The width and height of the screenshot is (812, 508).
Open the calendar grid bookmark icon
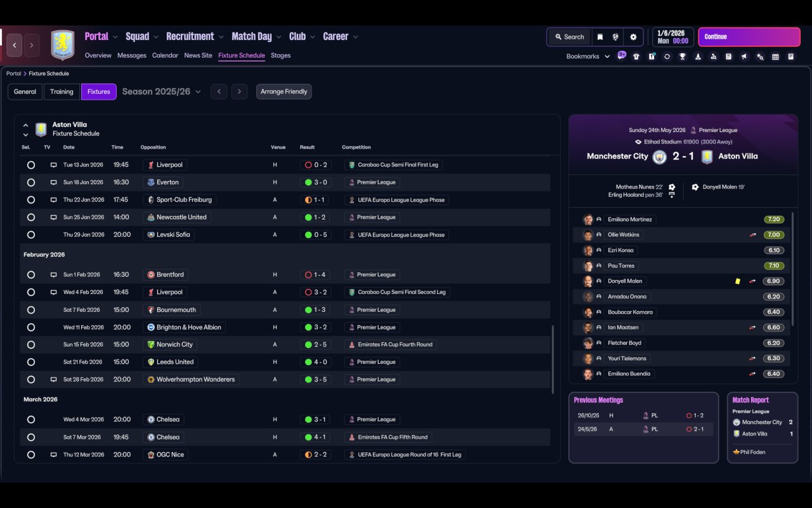(x=775, y=57)
